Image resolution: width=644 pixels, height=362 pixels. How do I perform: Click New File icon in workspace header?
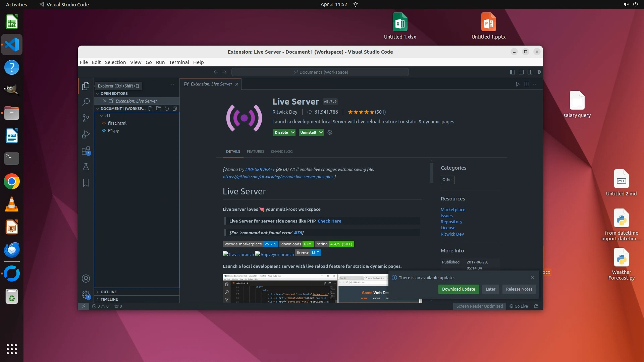pyautogui.click(x=151, y=109)
